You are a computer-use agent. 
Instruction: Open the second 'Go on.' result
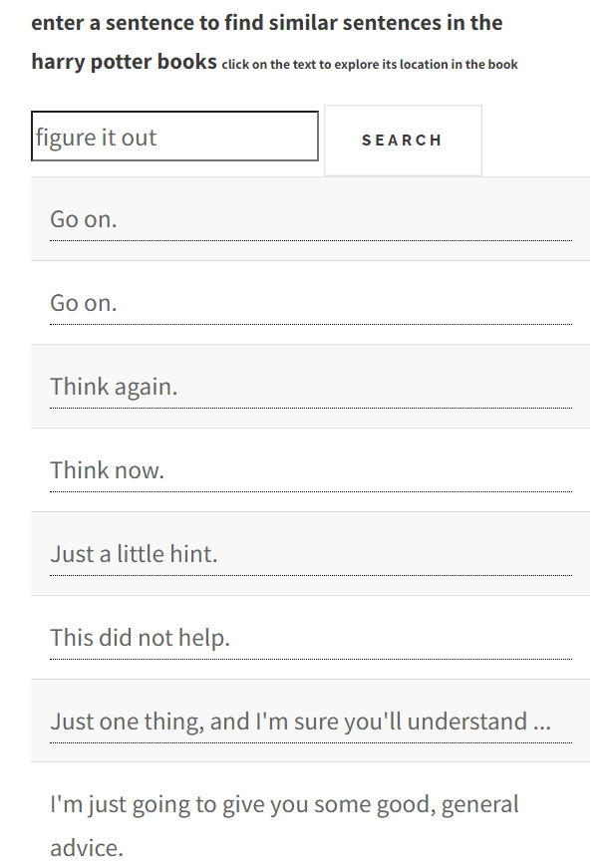pyautogui.click(x=310, y=303)
